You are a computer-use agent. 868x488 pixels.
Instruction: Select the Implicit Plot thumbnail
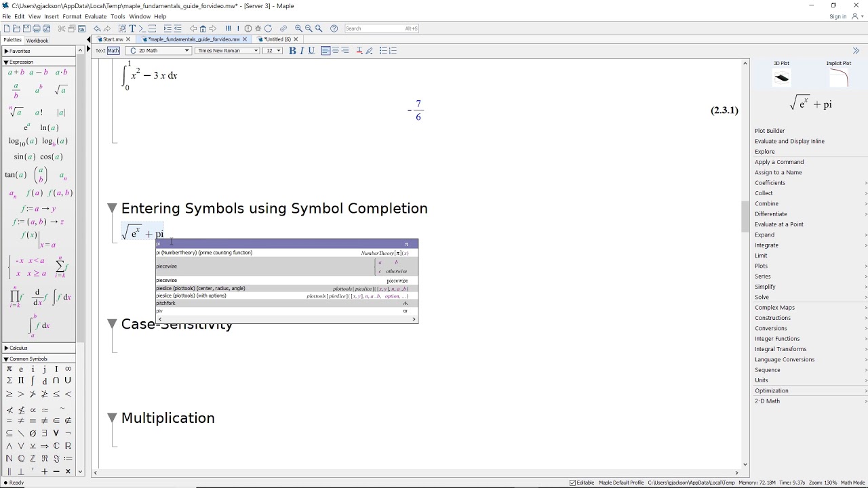839,75
